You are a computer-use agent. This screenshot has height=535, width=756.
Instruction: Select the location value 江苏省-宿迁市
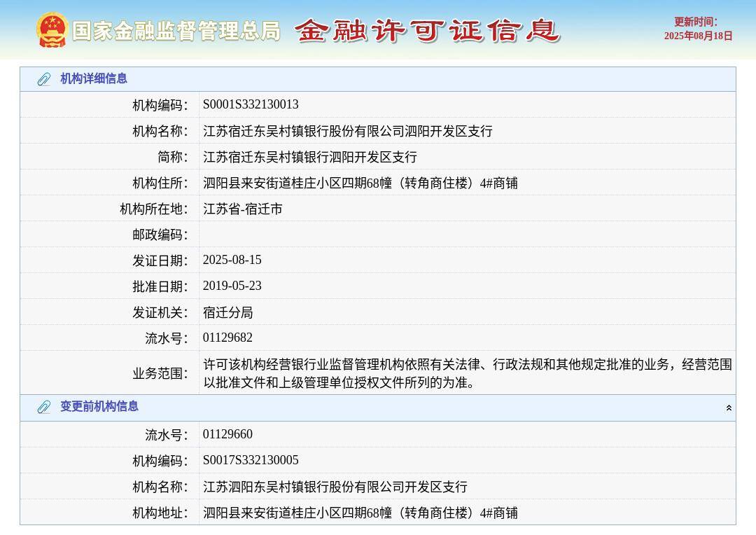click(x=242, y=209)
